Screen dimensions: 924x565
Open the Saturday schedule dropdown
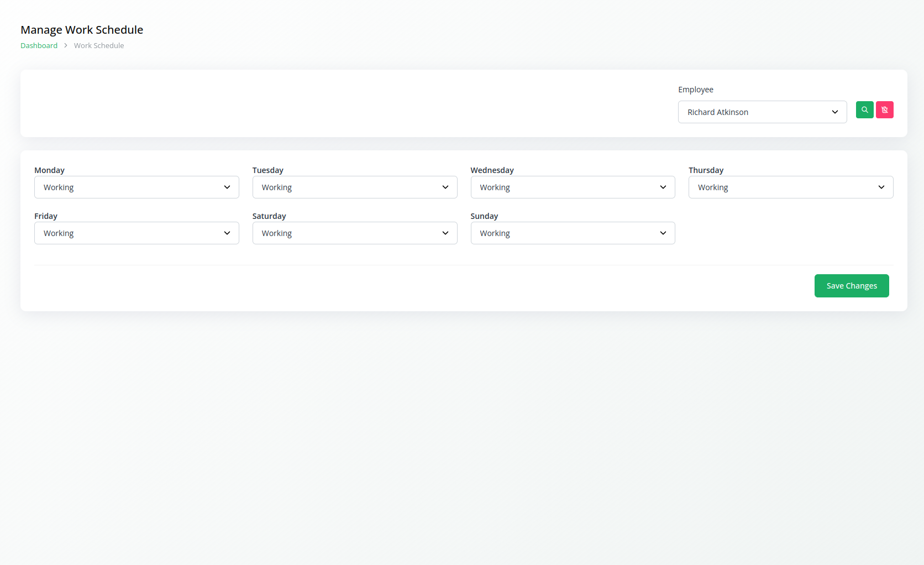click(354, 233)
